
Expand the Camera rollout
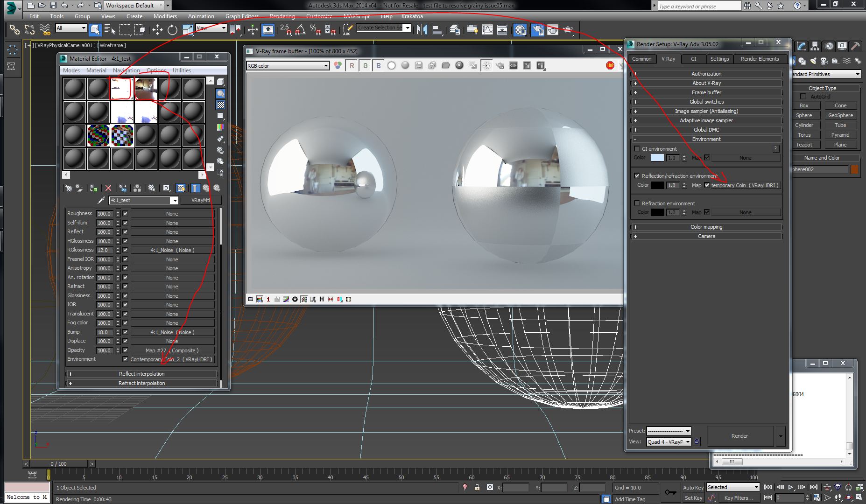pos(706,236)
